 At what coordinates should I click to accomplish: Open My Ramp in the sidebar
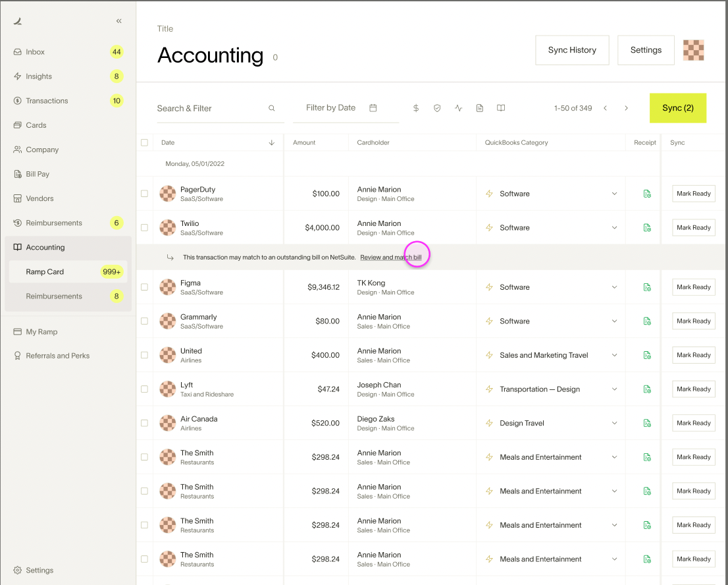coord(68,332)
